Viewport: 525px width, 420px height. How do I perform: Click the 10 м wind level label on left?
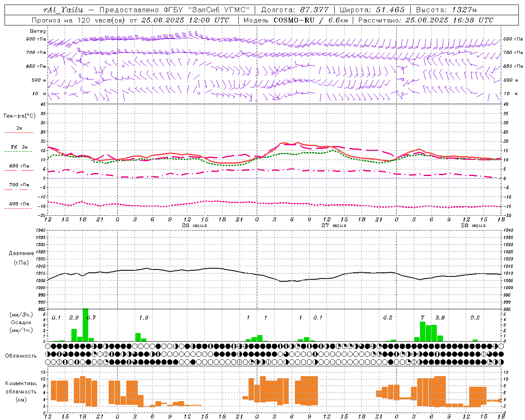[39, 94]
